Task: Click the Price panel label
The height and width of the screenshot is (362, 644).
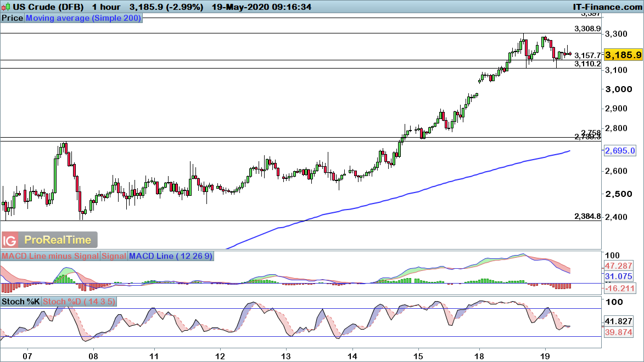Action: tap(13, 18)
